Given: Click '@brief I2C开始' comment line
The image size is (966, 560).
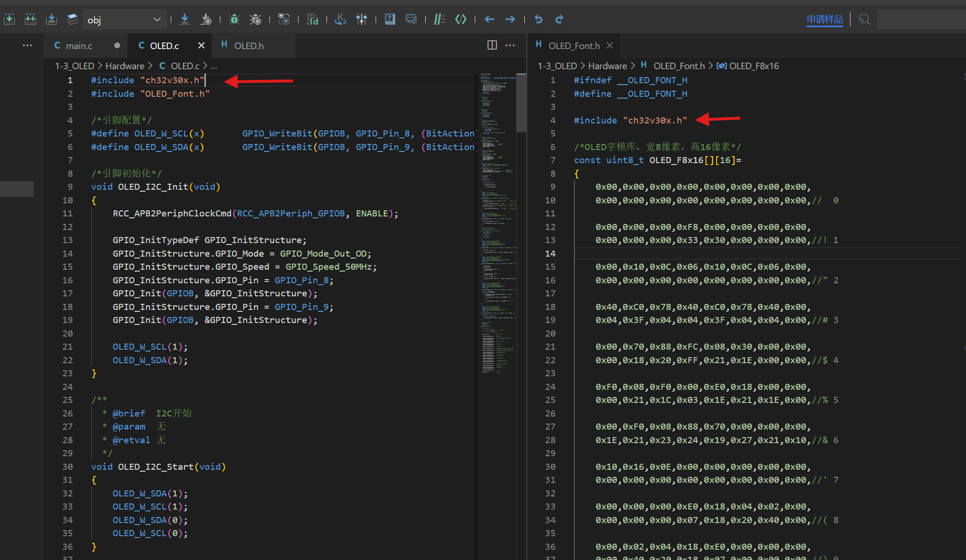Looking at the screenshot, I should 152,413.
